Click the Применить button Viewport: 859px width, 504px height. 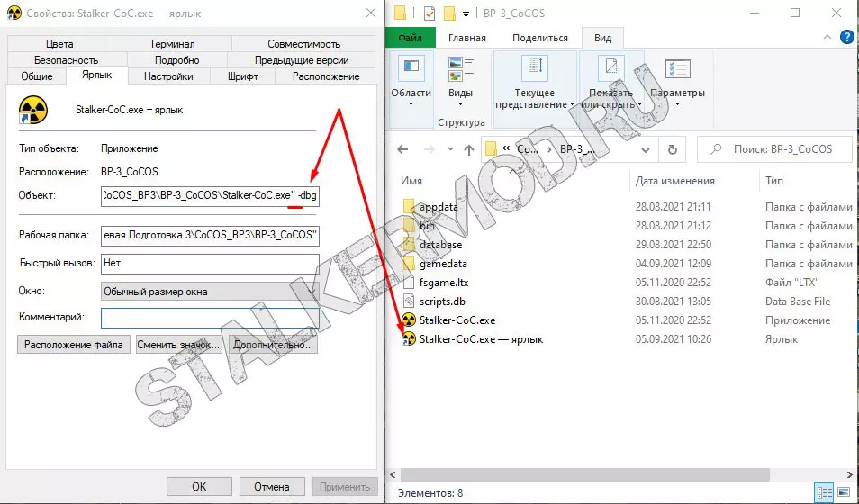click(x=345, y=487)
